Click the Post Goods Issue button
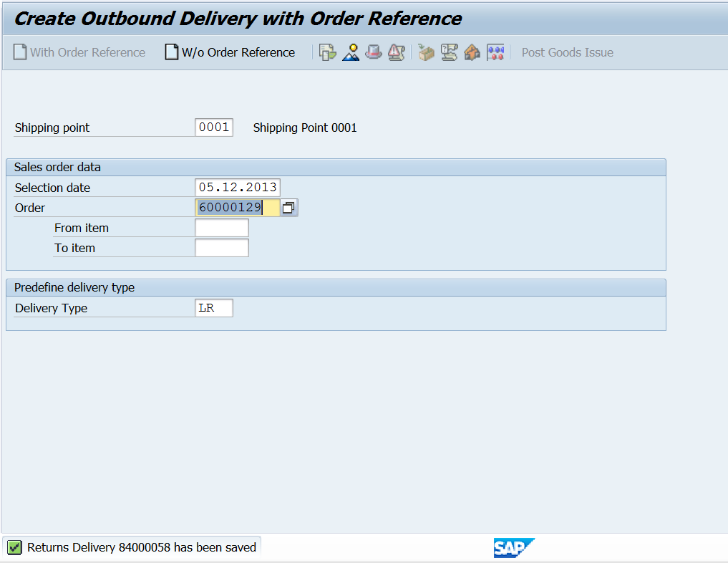Image resolution: width=728 pixels, height=563 pixels. (567, 52)
